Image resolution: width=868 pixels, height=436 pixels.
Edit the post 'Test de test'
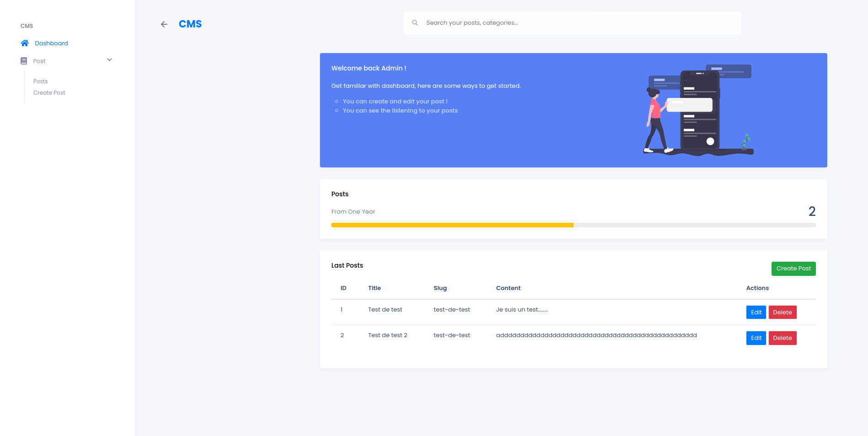coord(756,312)
